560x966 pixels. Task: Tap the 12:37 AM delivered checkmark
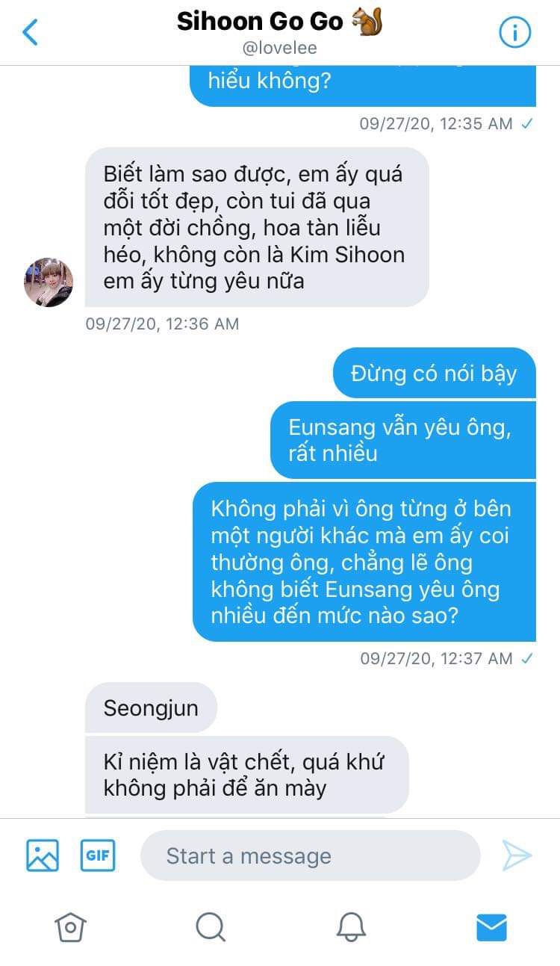point(527,658)
